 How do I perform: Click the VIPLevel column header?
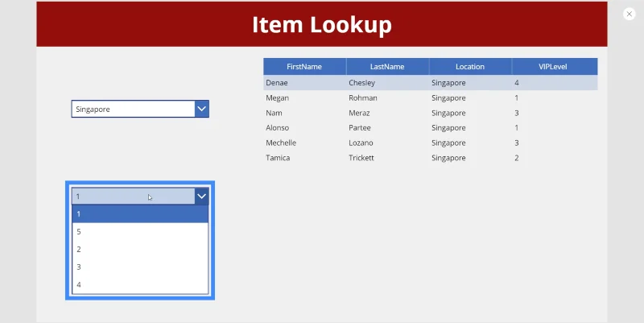coord(553,67)
